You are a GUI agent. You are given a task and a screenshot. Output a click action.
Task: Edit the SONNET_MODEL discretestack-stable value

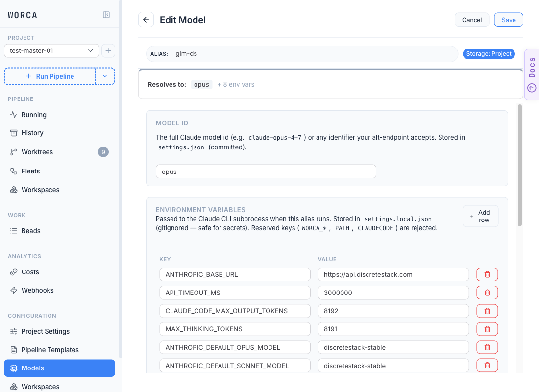pyautogui.click(x=393, y=366)
